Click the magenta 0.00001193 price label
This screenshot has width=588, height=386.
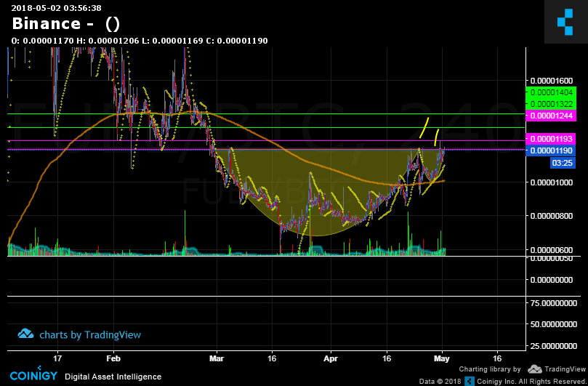tap(552, 139)
